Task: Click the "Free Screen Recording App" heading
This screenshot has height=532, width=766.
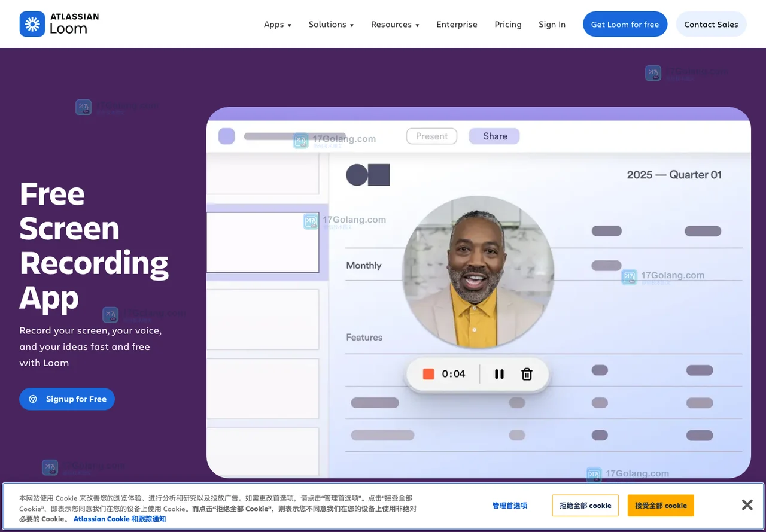Action: [x=94, y=245]
